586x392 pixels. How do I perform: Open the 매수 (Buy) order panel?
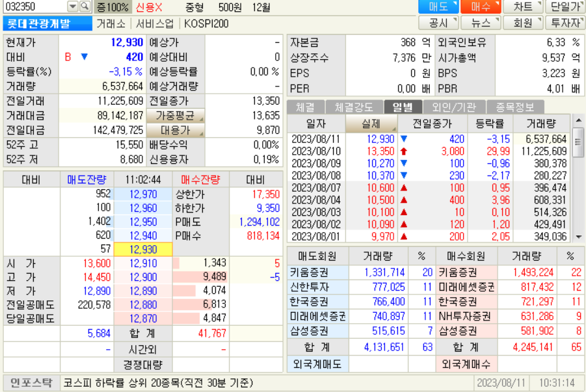tap(481, 7)
